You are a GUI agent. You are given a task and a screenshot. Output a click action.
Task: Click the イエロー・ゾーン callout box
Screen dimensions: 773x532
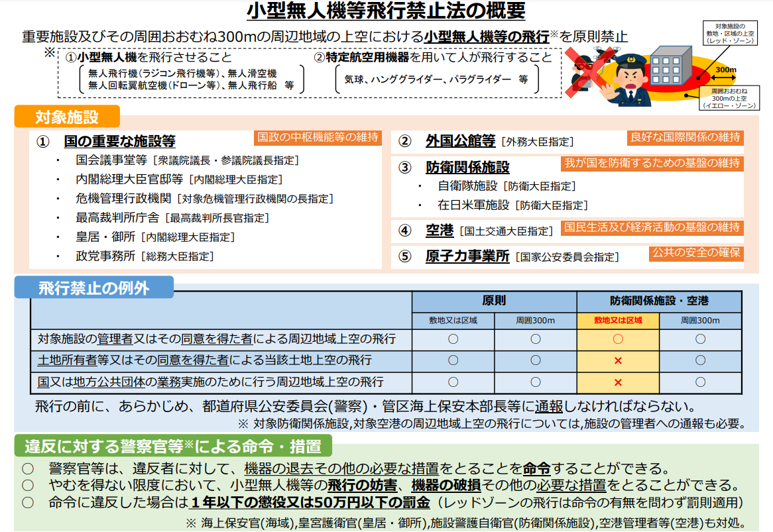pos(730,97)
